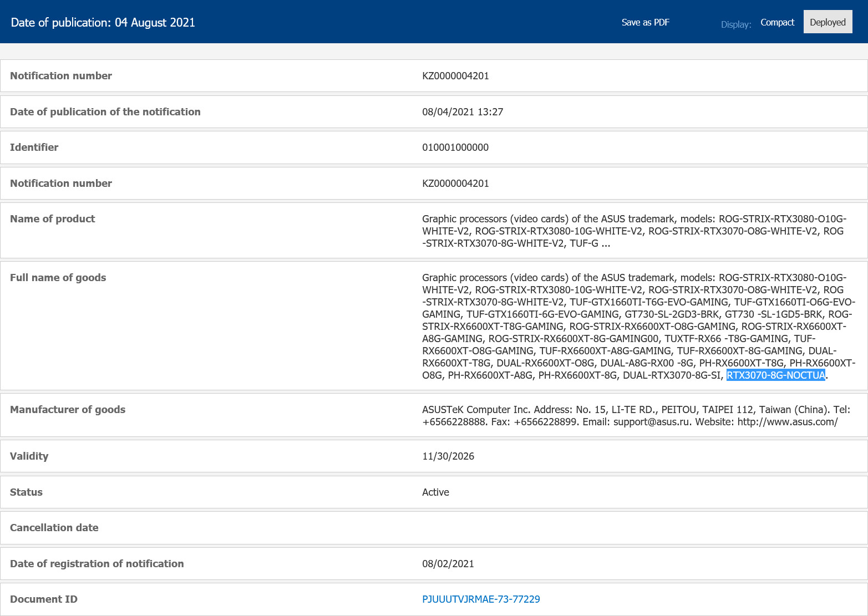Click the Status value 'Active'
The width and height of the screenshot is (868, 616).
(x=435, y=492)
